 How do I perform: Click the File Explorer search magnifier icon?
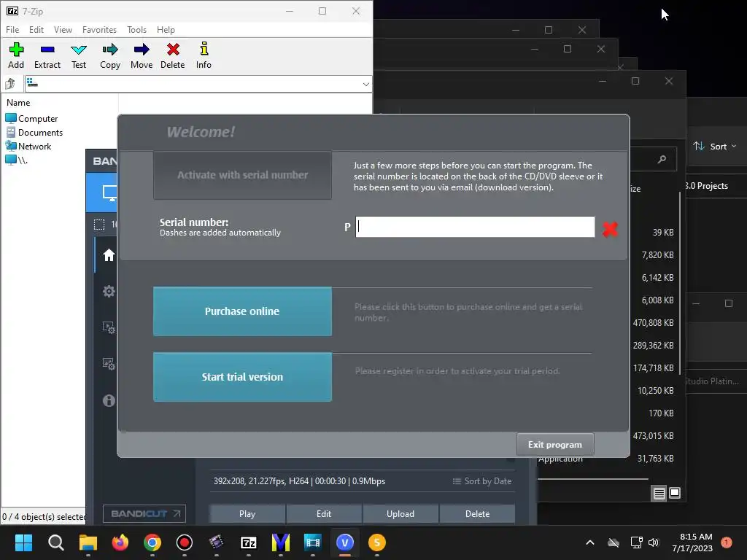click(x=662, y=160)
